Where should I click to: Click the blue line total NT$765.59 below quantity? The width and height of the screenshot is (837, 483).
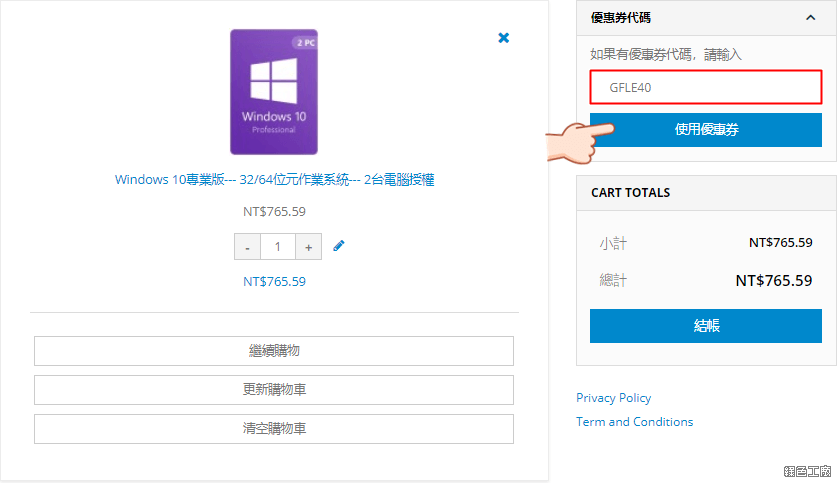point(274,282)
